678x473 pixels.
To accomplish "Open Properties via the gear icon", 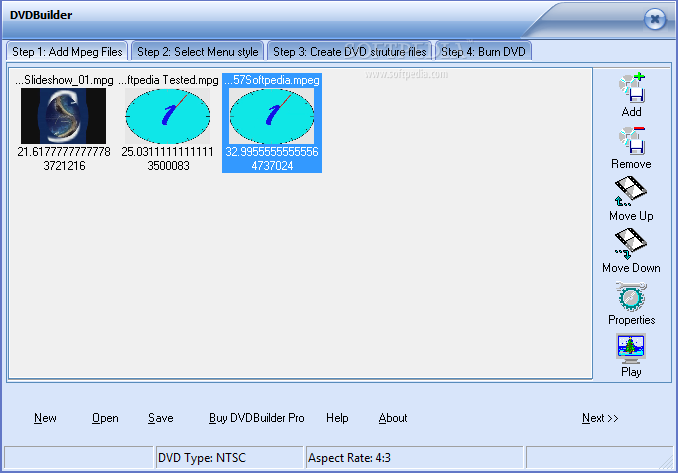I will [x=631, y=297].
